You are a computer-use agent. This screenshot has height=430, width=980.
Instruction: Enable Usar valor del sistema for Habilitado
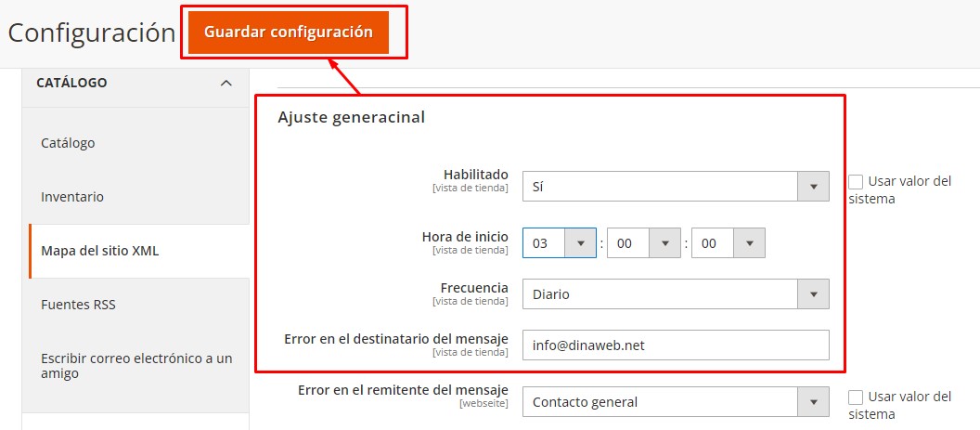click(x=856, y=181)
